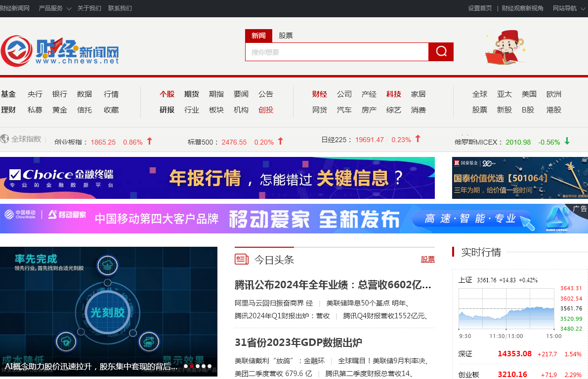Click the 上证 intraday chart
This screenshot has height=379, width=588.
tap(506, 309)
